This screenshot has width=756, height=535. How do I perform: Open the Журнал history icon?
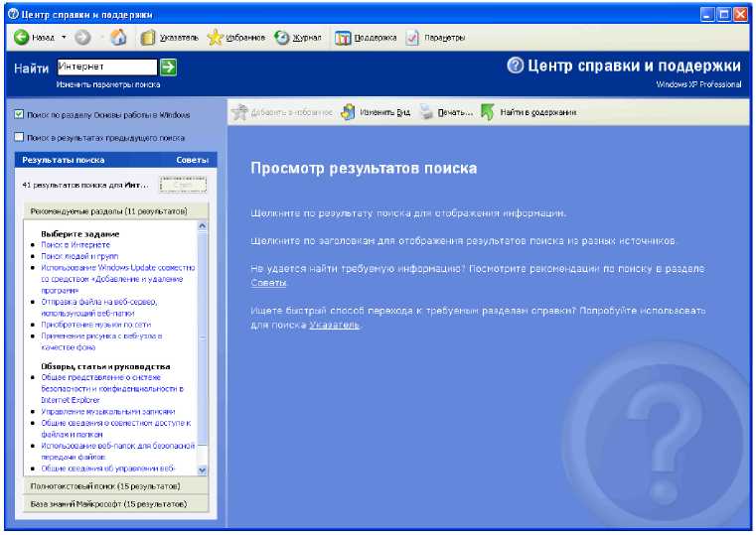pos(281,37)
